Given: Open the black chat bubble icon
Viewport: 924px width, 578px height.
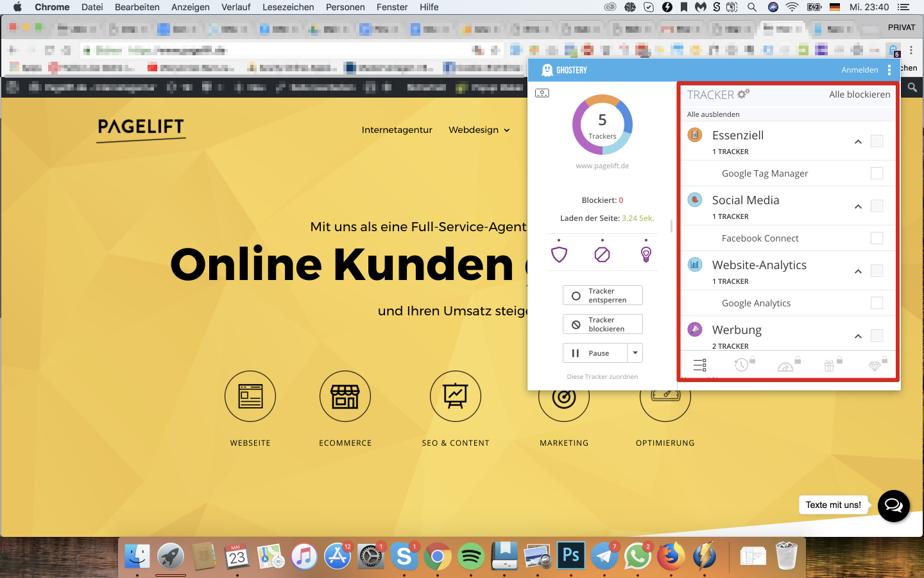Looking at the screenshot, I should click(894, 505).
